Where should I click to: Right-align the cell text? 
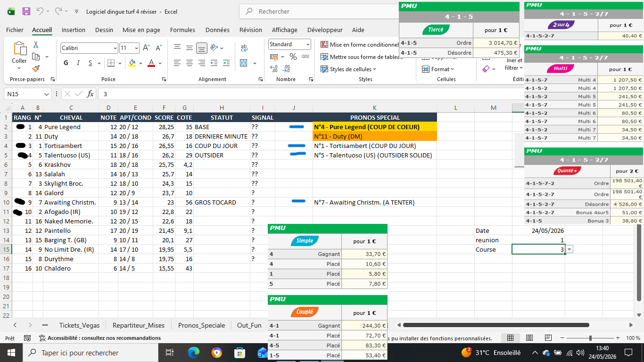click(x=201, y=63)
